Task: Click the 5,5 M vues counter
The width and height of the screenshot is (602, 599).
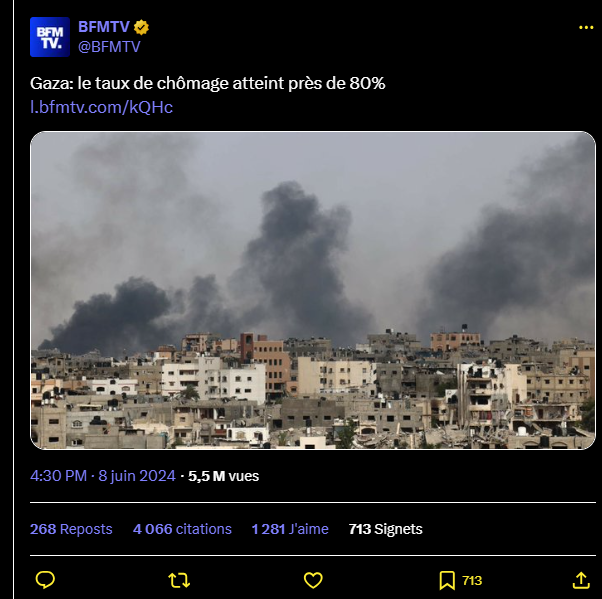Action: tap(223, 476)
